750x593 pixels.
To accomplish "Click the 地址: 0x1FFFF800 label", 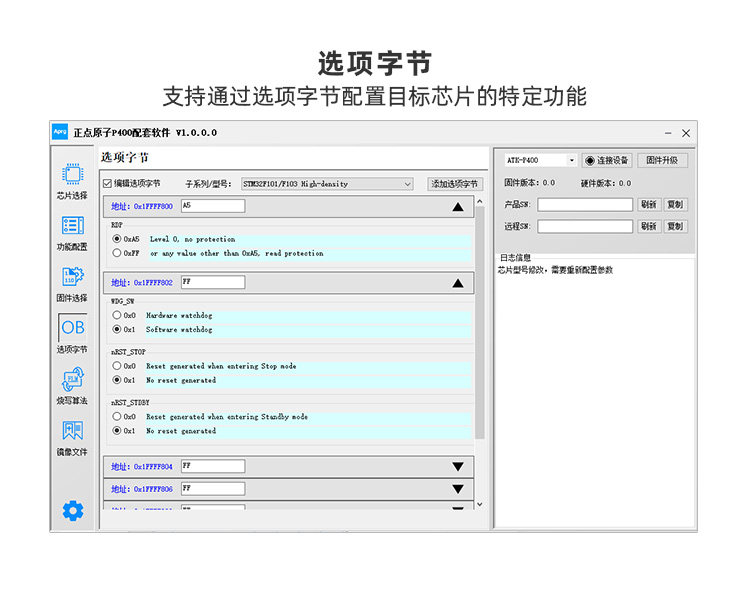I will pyautogui.click(x=142, y=207).
